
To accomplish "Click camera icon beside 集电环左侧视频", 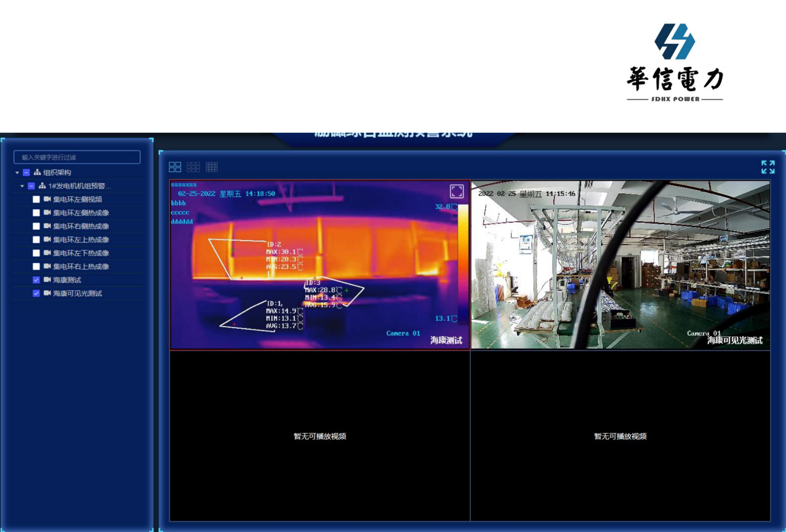I will click(47, 199).
